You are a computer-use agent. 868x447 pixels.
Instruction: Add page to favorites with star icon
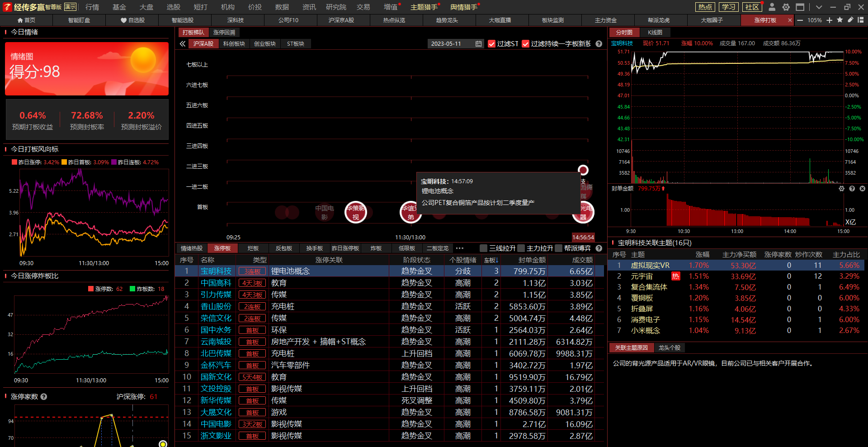point(840,20)
